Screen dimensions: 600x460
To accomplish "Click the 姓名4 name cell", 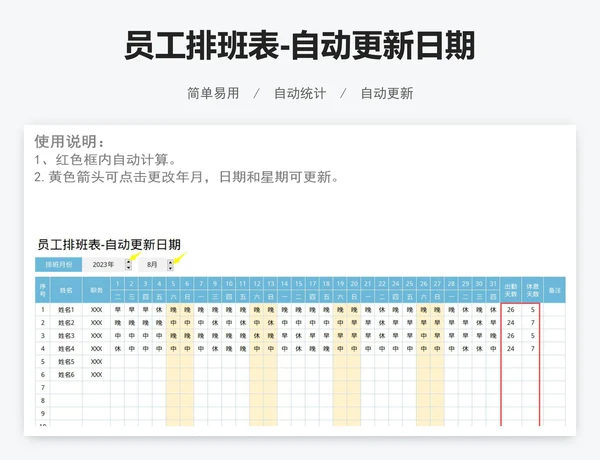I will point(66,349).
